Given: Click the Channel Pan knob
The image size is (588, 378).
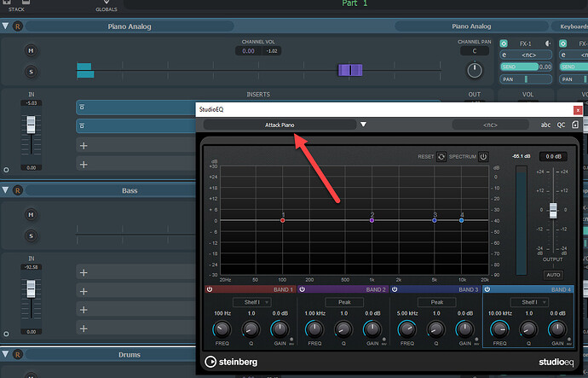Looking at the screenshot, I should pos(475,71).
